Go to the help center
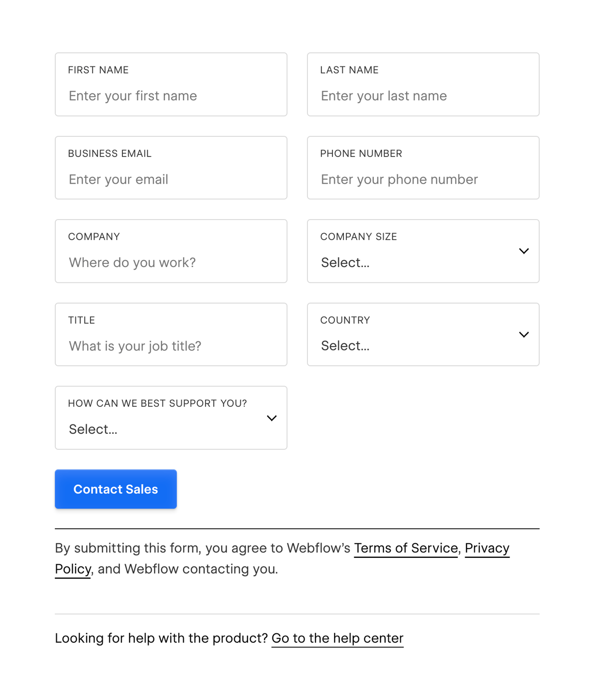This screenshot has height=700, width=592. tap(337, 638)
